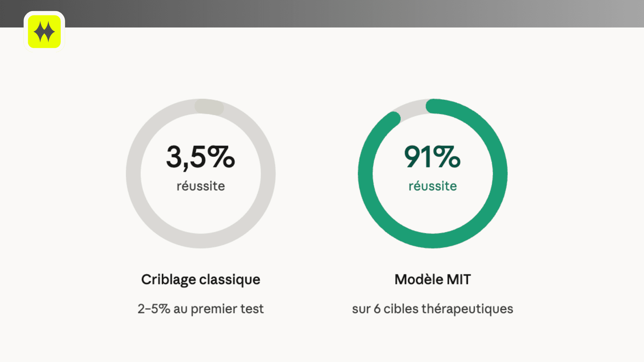Click the green "réussite" label under 91%
The height and width of the screenshot is (362, 644).
432,186
